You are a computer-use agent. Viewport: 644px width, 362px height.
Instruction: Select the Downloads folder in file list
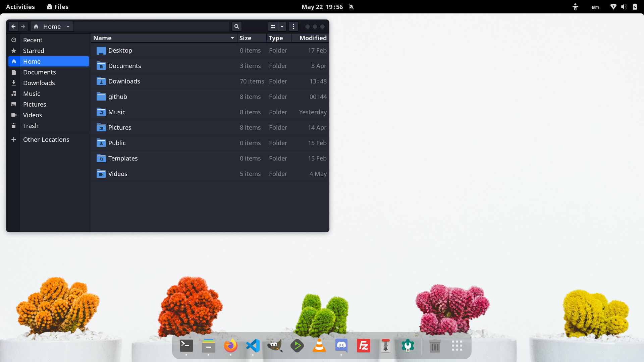[x=210, y=81]
